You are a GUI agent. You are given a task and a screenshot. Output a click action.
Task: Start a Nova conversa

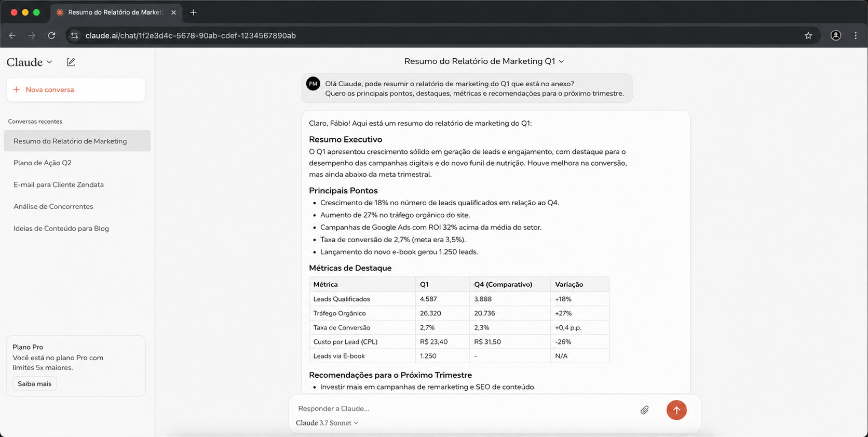click(x=76, y=89)
